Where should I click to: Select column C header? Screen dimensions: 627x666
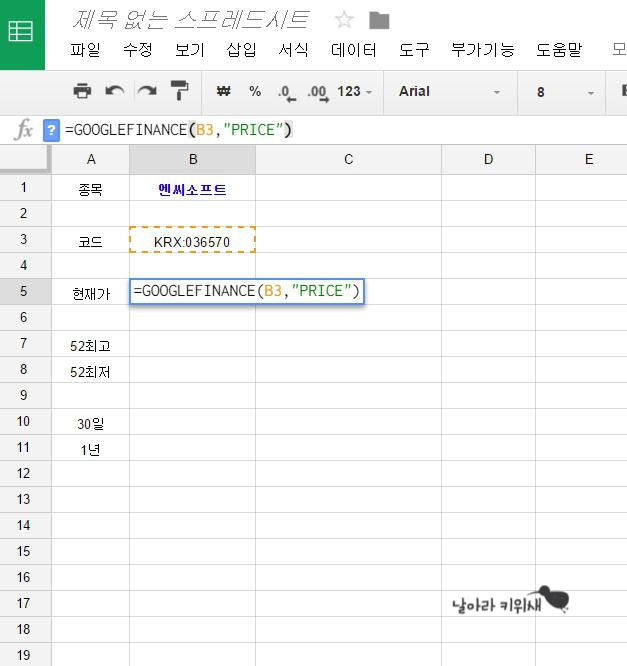coord(348,160)
